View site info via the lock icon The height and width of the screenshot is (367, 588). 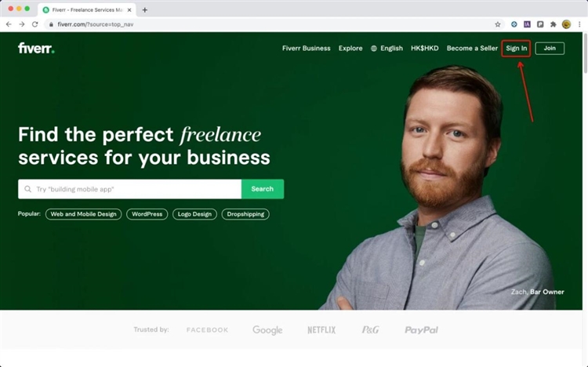(x=52, y=24)
